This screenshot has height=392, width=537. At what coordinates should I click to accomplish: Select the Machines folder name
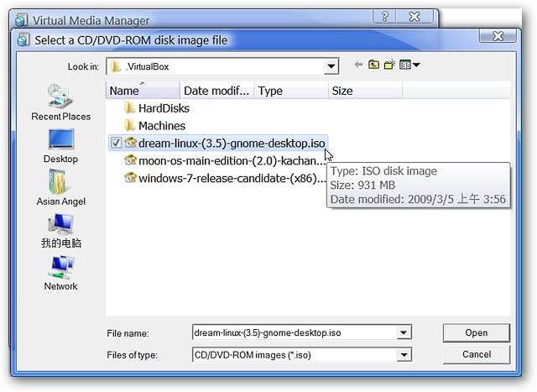click(x=162, y=126)
